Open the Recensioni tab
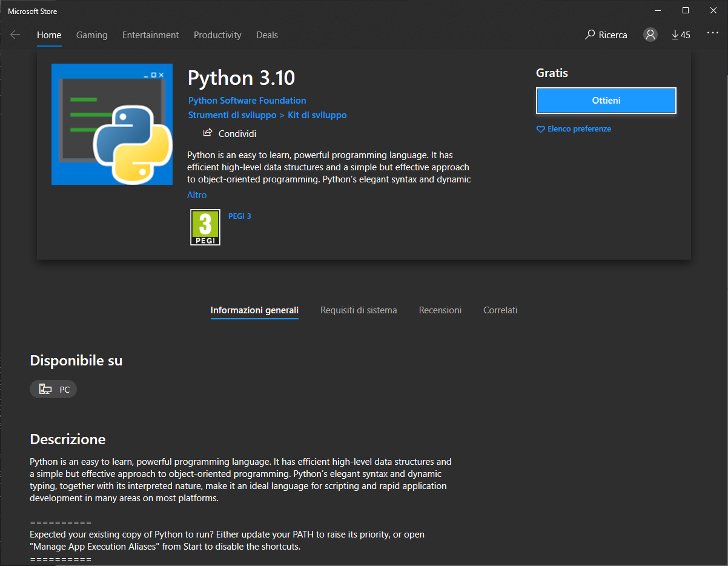 (440, 310)
